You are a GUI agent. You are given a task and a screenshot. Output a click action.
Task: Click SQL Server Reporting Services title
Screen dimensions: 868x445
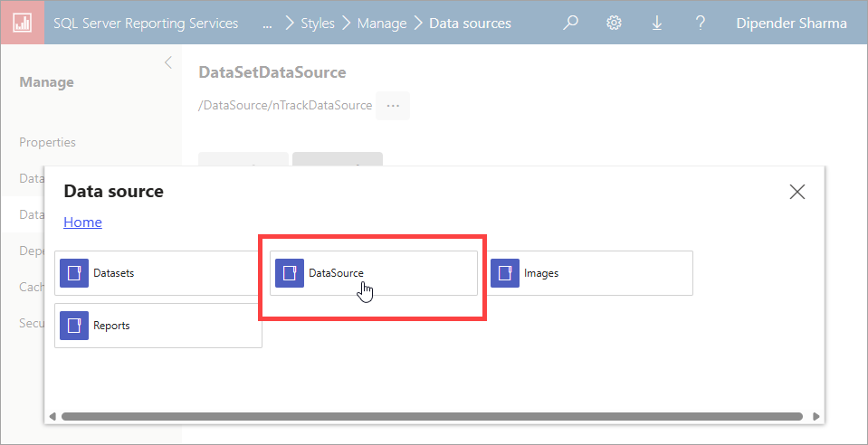point(146,24)
